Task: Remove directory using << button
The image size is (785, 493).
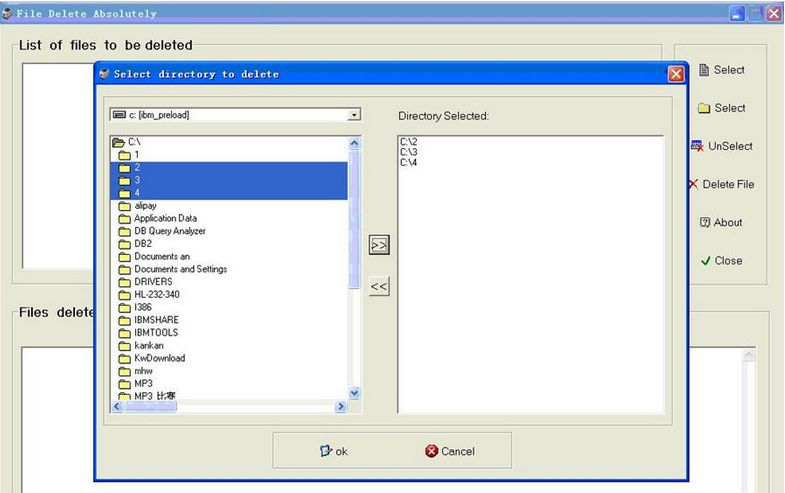Action: [x=379, y=287]
